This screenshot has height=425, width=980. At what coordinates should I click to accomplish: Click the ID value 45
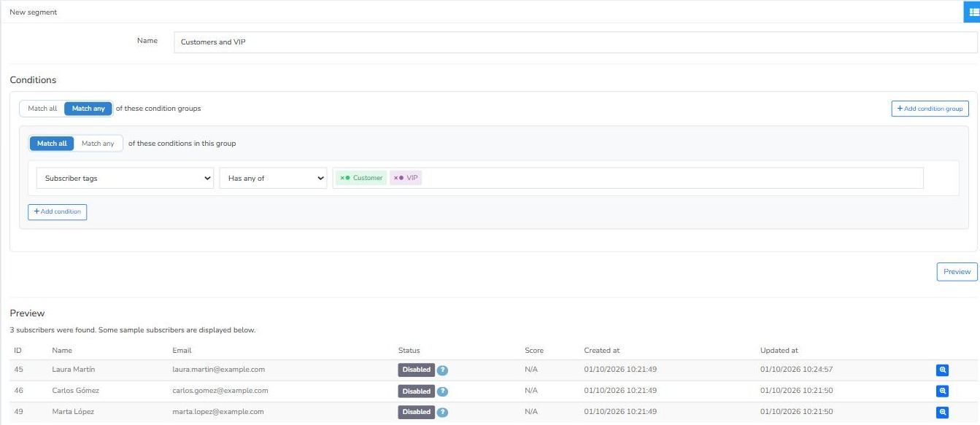coord(19,370)
